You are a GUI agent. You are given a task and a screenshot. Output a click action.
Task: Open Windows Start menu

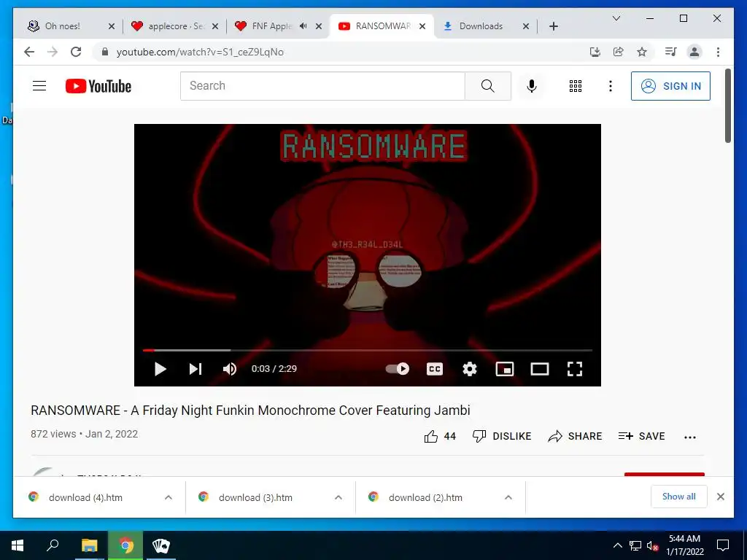pos(18,545)
